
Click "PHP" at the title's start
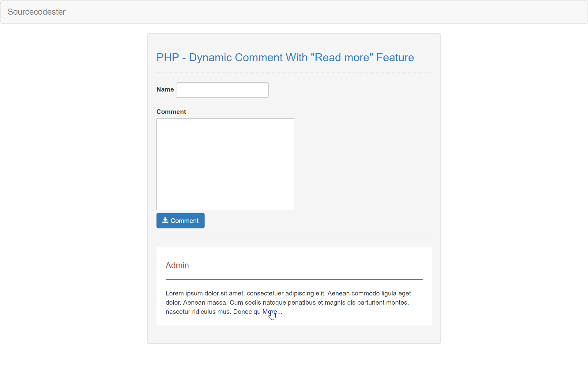(168, 58)
